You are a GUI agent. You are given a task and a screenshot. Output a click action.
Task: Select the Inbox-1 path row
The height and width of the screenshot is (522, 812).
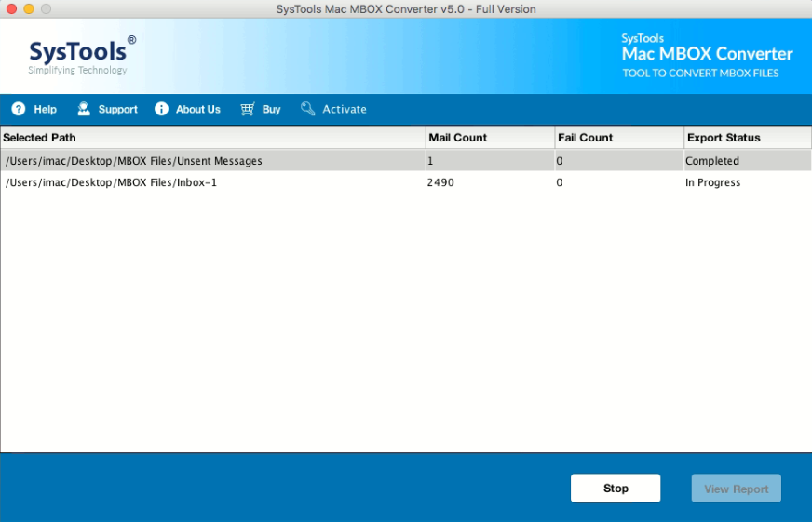point(406,182)
